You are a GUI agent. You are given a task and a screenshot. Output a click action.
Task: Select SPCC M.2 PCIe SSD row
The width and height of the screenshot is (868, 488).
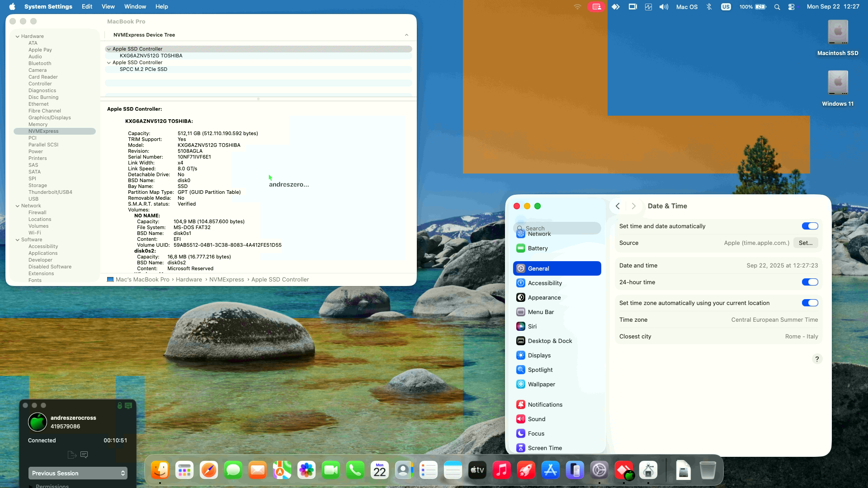[259, 69]
